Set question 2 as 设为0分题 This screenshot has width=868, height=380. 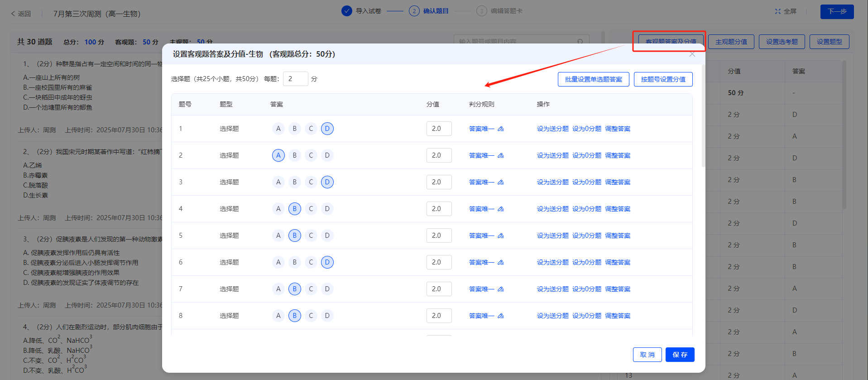pyautogui.click(x=587, y=155)
